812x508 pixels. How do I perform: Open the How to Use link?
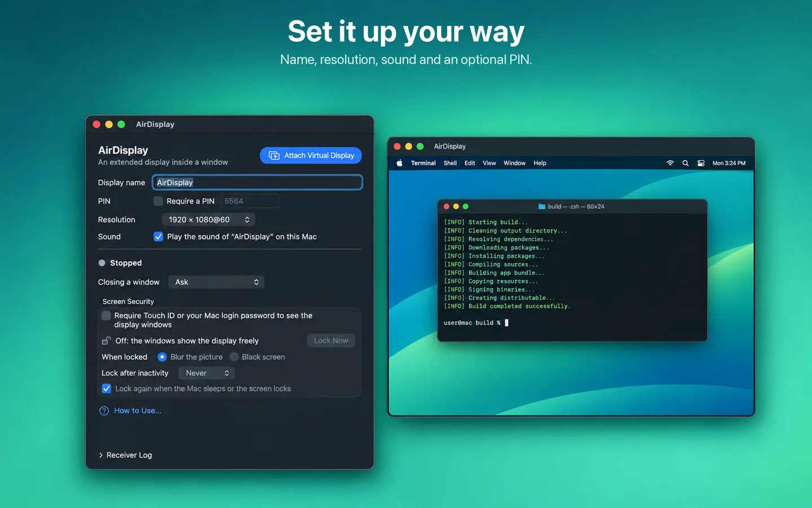(138, 410)
